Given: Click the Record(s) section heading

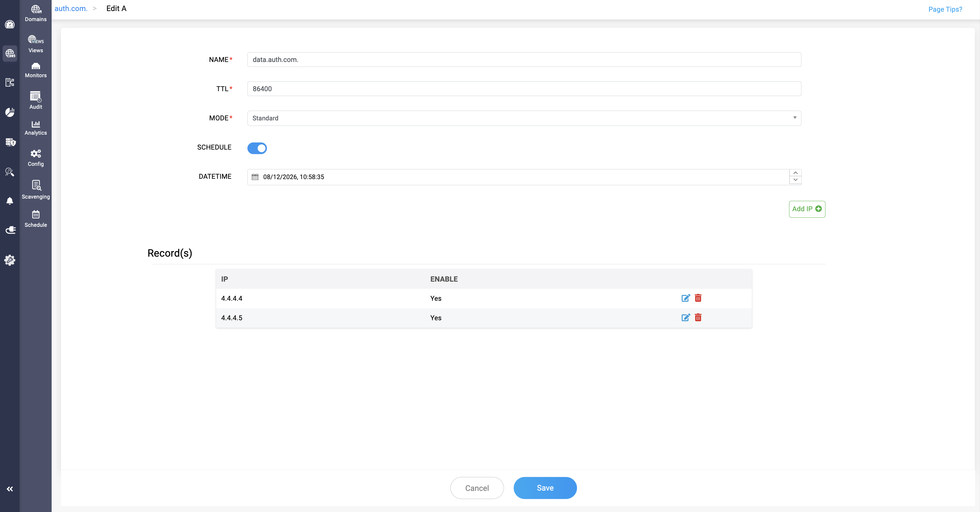Looking at the screenshot, I should point(170,253).
